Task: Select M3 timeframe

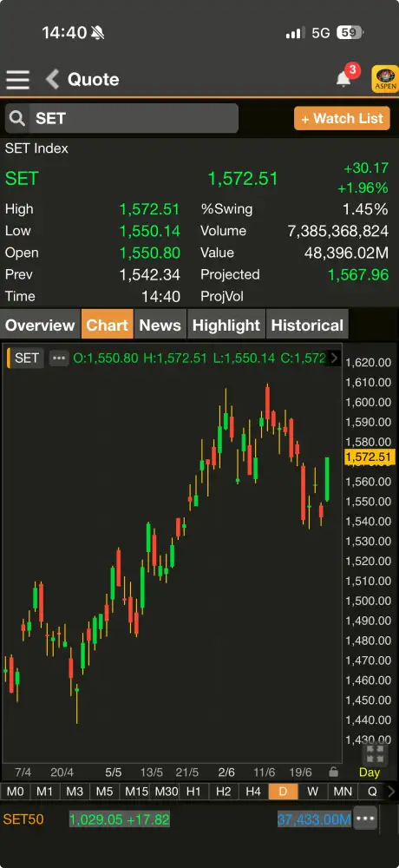Action: click(x=75, y=792)
